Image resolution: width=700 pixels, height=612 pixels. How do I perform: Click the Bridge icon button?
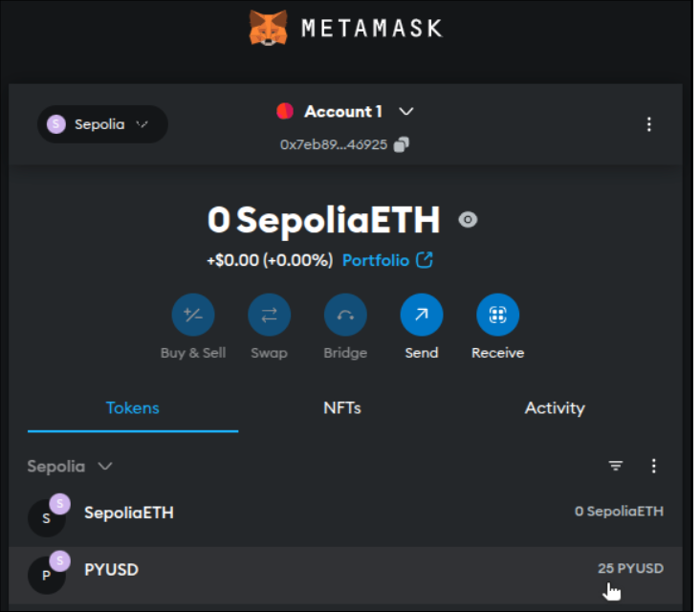[345, 315]
